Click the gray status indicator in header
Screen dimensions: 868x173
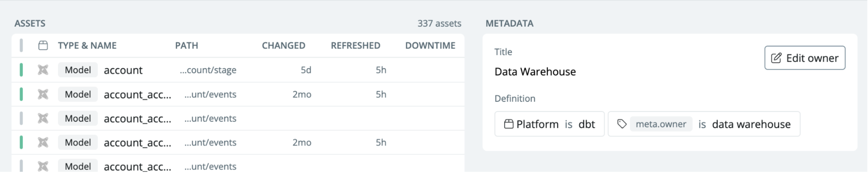[x=21, y=45]
